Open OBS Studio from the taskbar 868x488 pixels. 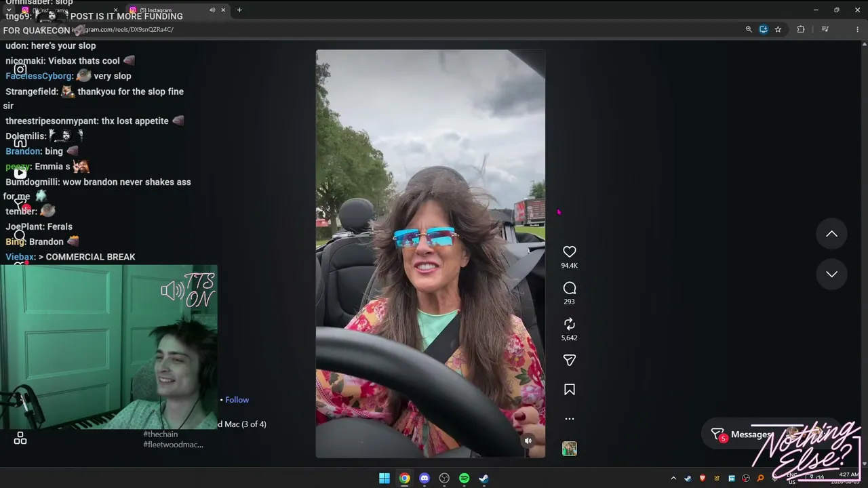444,479
